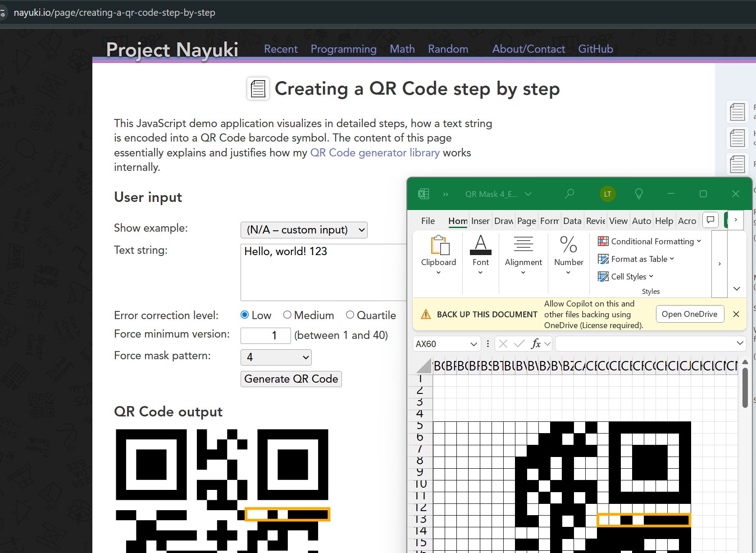Click the Excel scrollbar up arrow
756x553 pixels.
pyautogui.click(x=745, y=362)
